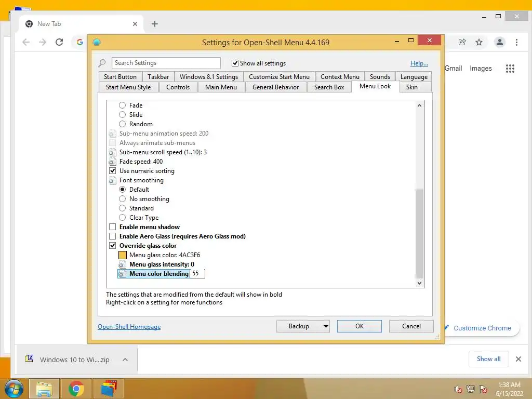Open the Windows 8.1 Settings tab
Viewport: 532px width, 399px height.
tap(209, 77)
